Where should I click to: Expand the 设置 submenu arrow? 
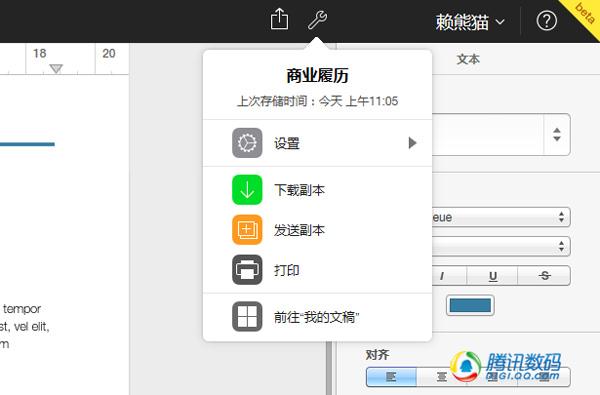412,143
